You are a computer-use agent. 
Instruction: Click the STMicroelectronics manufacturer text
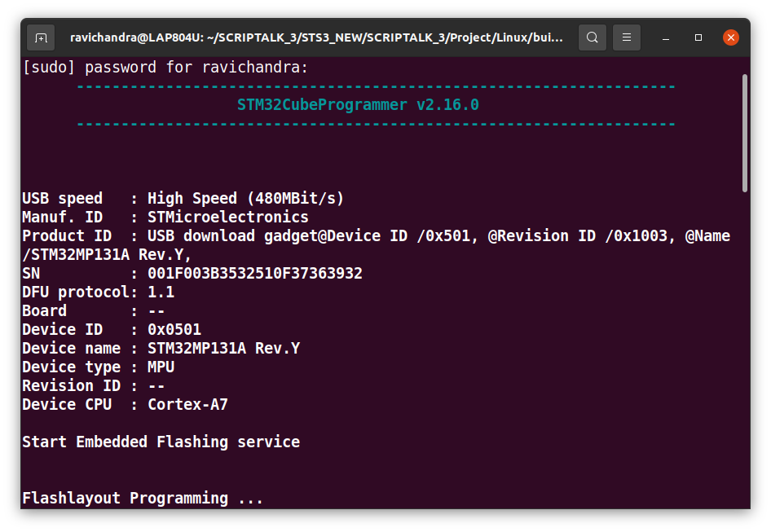228,217
